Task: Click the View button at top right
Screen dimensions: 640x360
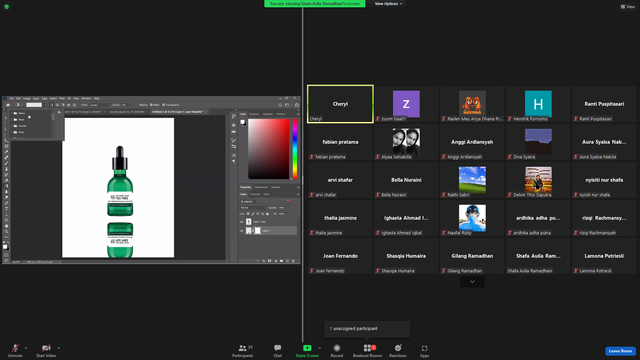Action: (x=628, y=7)
